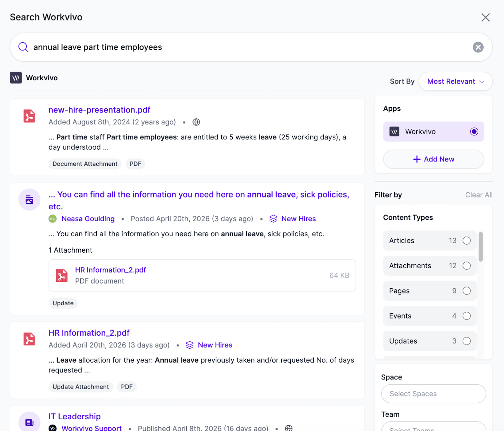This screenshot has width=504, height=431.
Task: Click the PDF tag on new-hire-presentation result
Action: coord(135,164)
